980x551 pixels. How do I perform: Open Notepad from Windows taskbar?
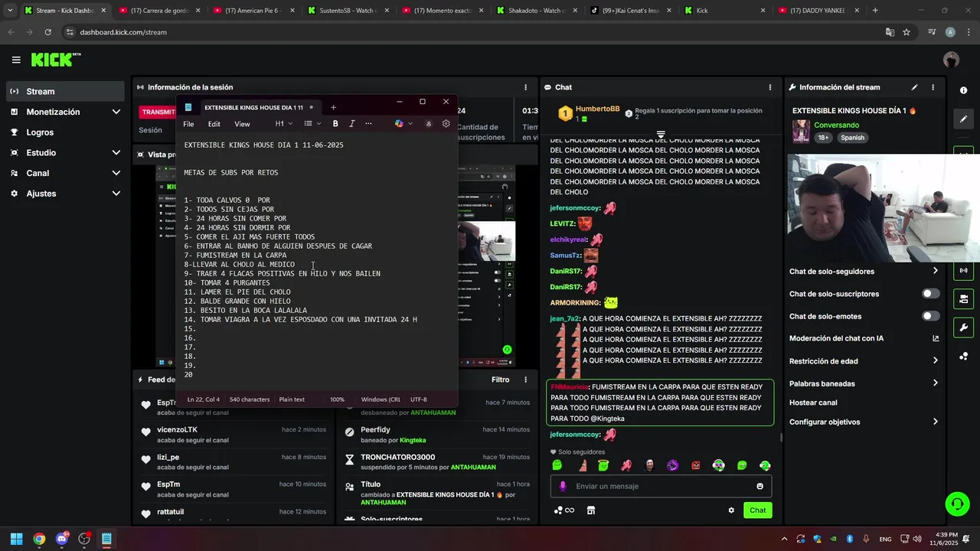tap(106, 539)
